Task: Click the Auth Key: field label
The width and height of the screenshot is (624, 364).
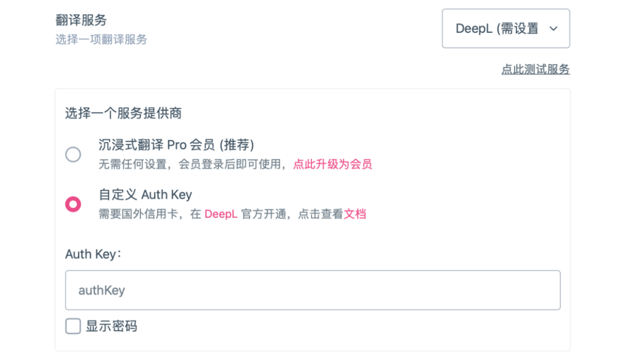Action: [x=93, y=254]
